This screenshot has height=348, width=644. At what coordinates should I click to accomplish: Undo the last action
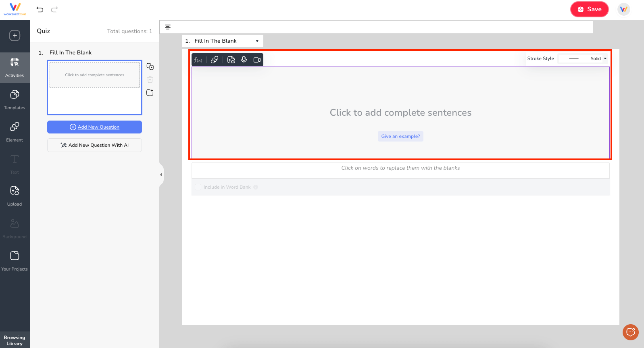[x=40, y=9]
